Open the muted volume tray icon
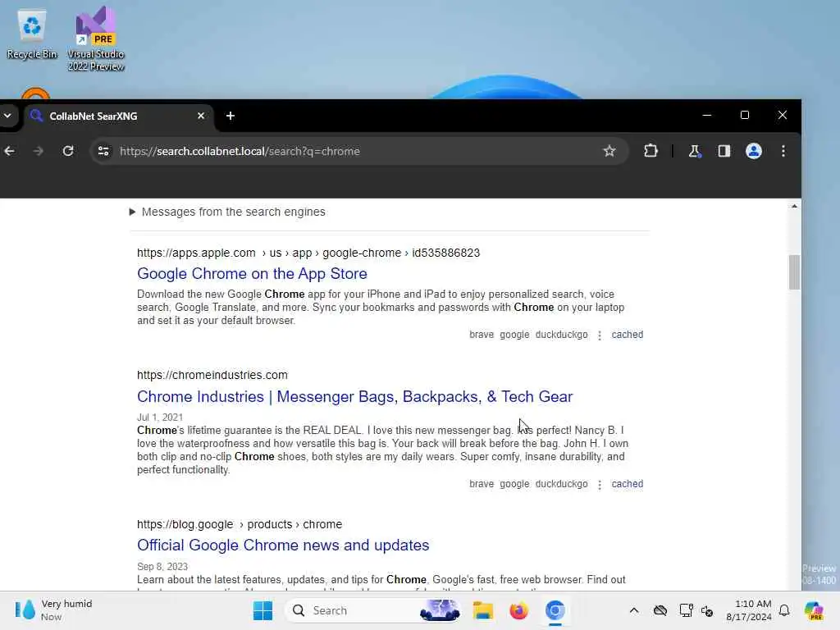 (707, 610)
